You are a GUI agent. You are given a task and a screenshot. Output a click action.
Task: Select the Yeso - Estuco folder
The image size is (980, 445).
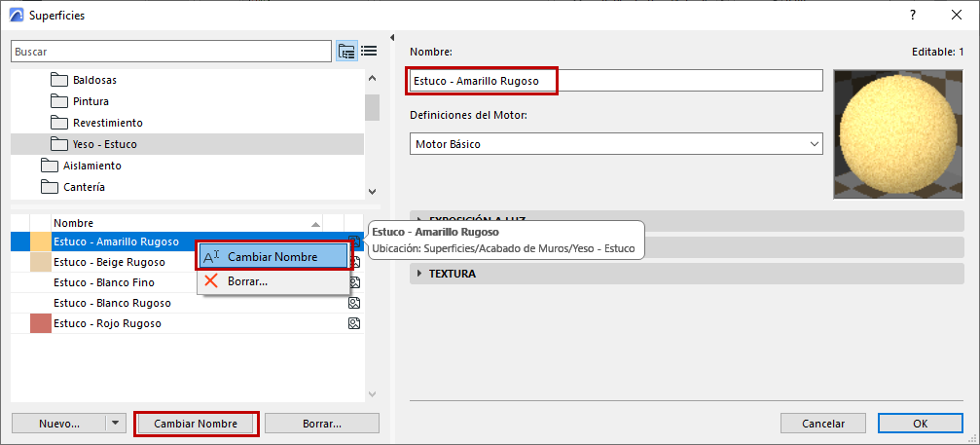click(187, 144)
